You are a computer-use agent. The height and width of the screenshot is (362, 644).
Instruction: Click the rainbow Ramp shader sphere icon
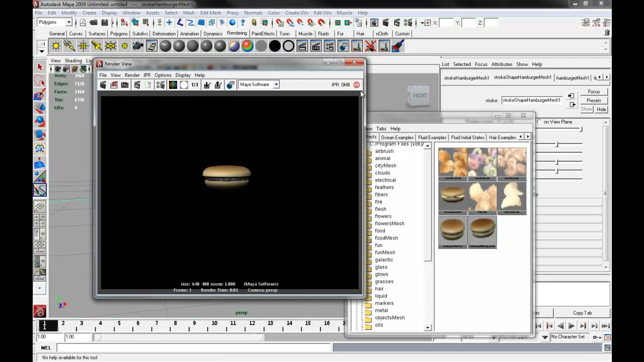[x=248, y=46]
